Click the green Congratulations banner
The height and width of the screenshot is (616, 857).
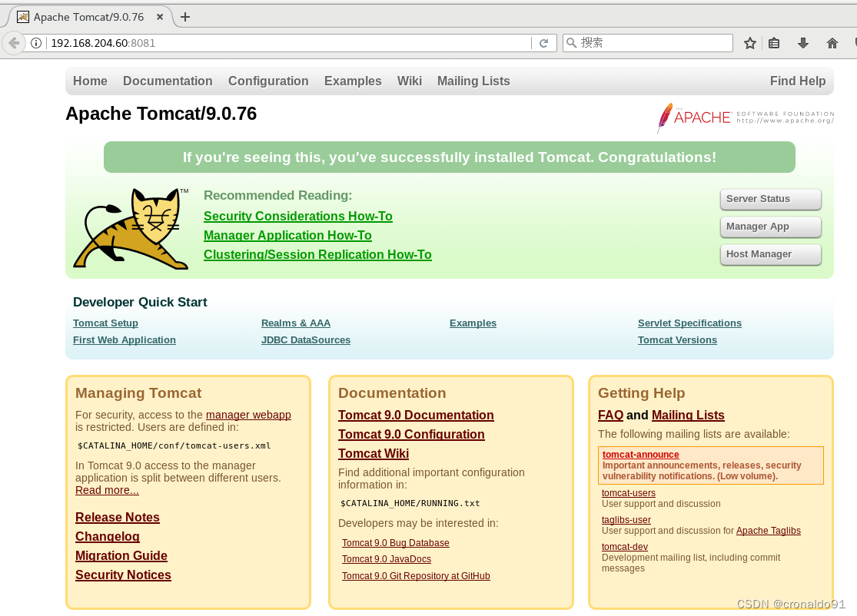tap(450, 157)
